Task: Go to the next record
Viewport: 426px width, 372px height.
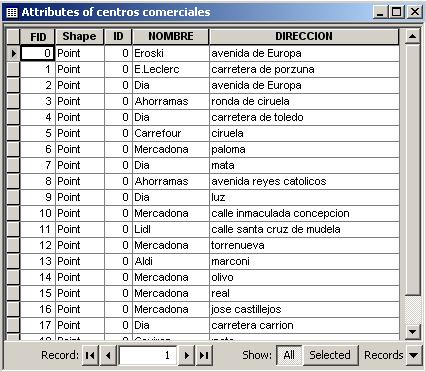Action: [186, 355]
